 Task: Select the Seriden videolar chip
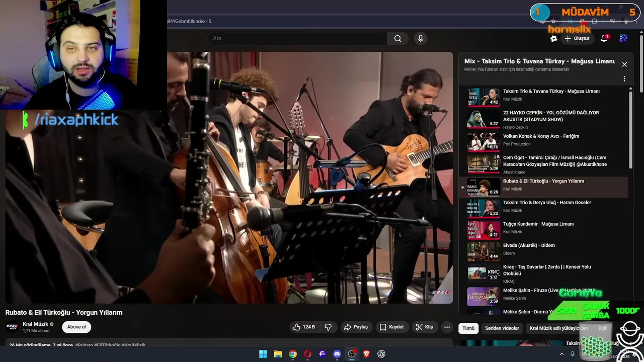[x=502, y=328]
